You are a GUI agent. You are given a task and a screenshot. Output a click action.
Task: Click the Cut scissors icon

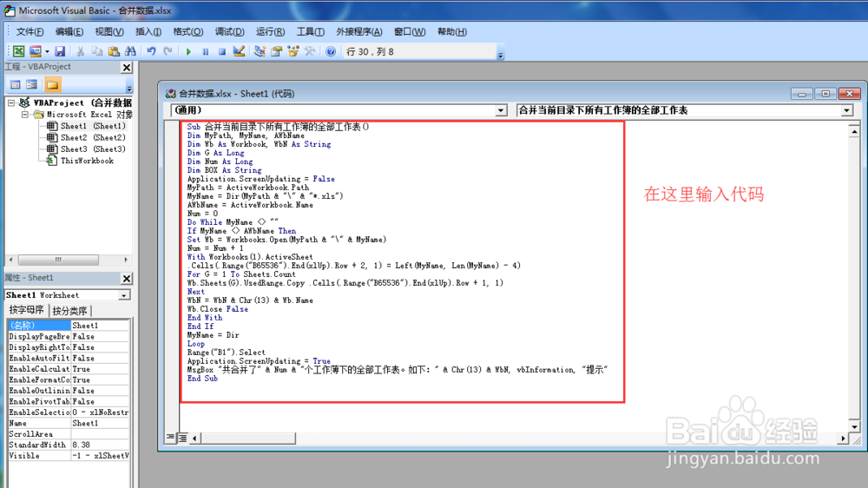point(80,51)
